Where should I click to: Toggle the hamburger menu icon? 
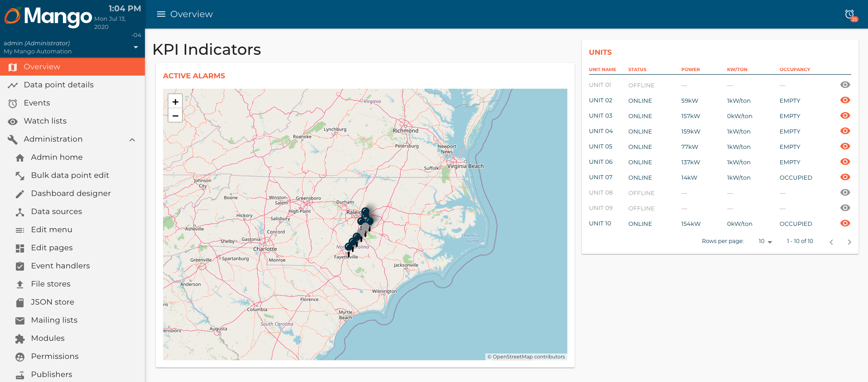click(161, 14)
